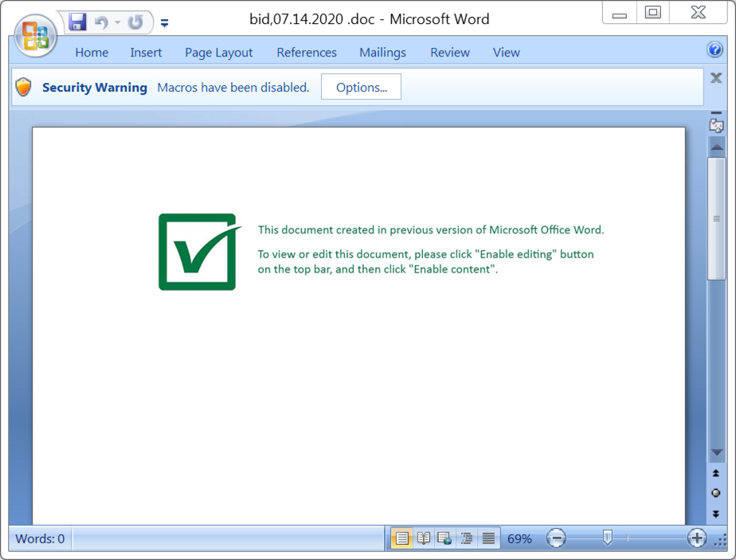736x560 pixels.
Task: Open the Undo history dropdown arrow
Action: (x=117, y=22)
